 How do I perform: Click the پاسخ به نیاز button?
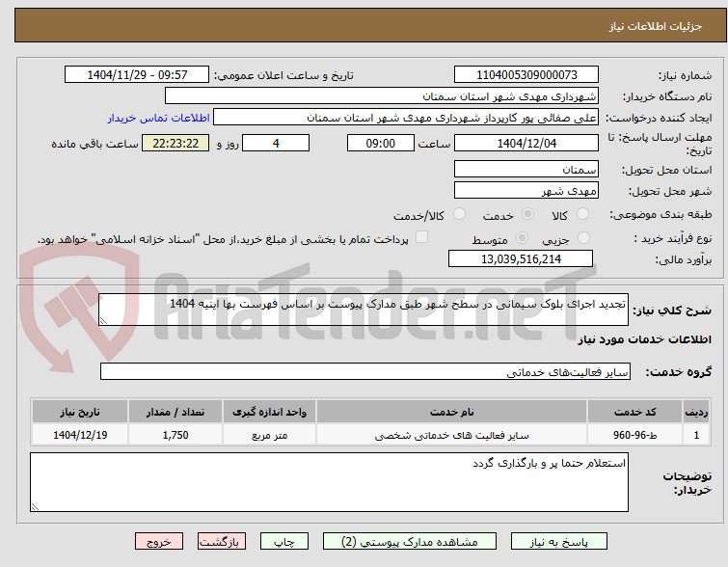pos(559,542)
